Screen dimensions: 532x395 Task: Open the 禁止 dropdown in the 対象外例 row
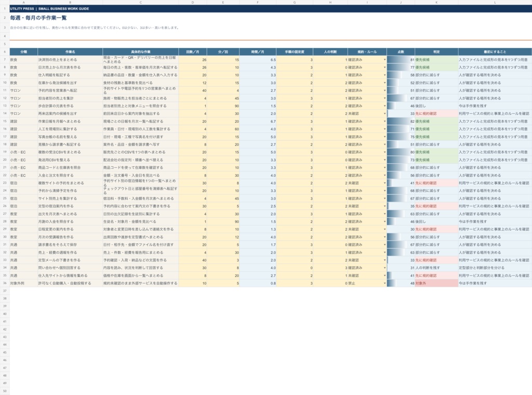click(x=384, y=283)
